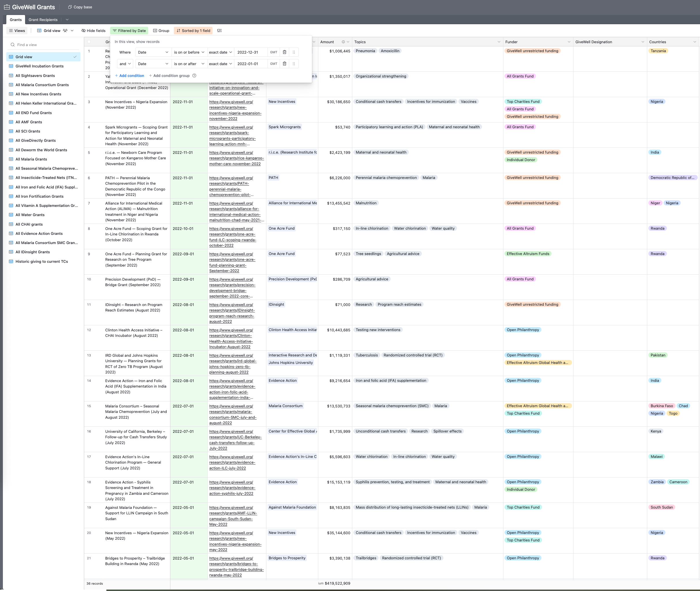Open the Group menu

[161, 31]
